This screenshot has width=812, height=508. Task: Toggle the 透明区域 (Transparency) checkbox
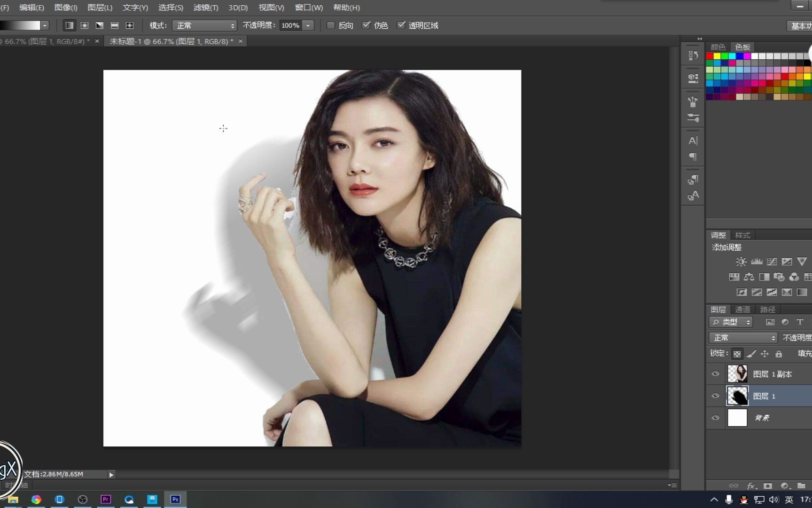[x=401, y=25]
